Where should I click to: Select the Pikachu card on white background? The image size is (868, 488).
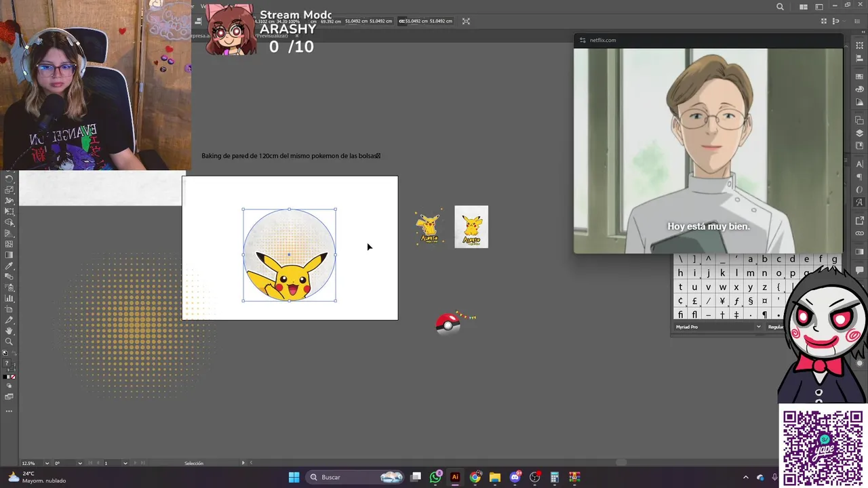[x=471, y=226]
